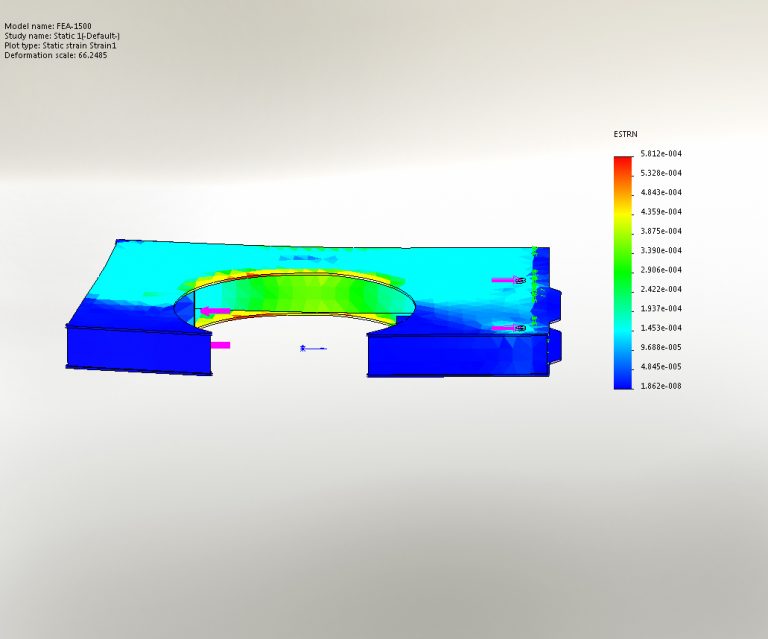This screenshot has height=639, width=768.
Task: Click the Deformation scale 66.2485 text
Action: click(56, 55)
